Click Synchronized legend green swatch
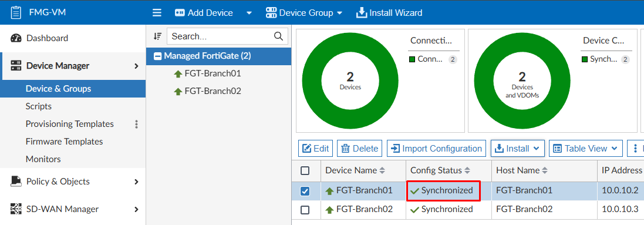Image resolution: width=644 pixels, height=225 pixels. (585, 59)
